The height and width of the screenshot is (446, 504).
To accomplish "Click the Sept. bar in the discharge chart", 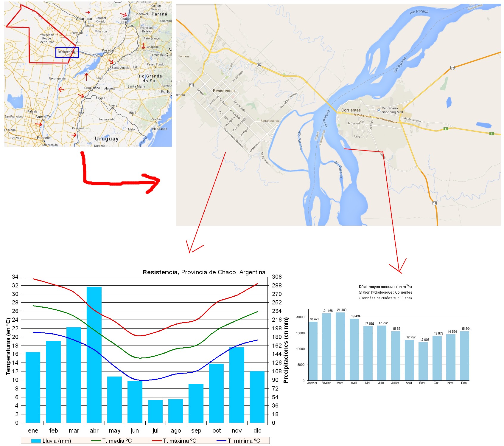I will coord(423,361).
